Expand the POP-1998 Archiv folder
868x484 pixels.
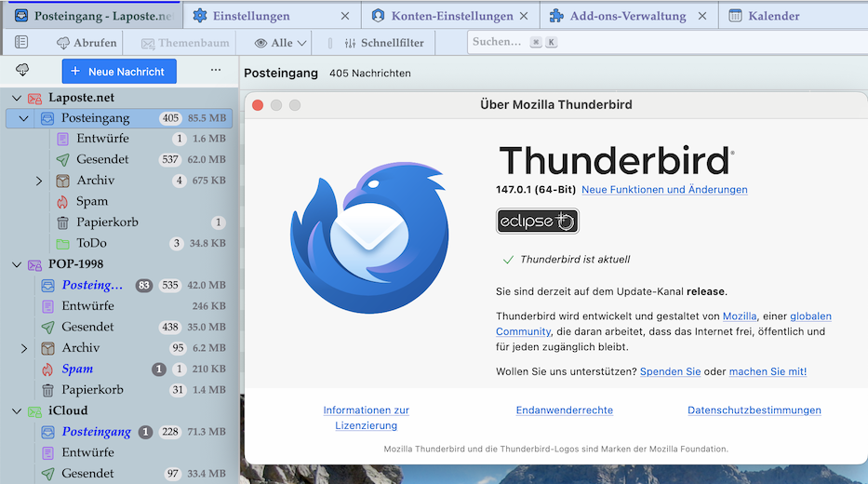24,348
